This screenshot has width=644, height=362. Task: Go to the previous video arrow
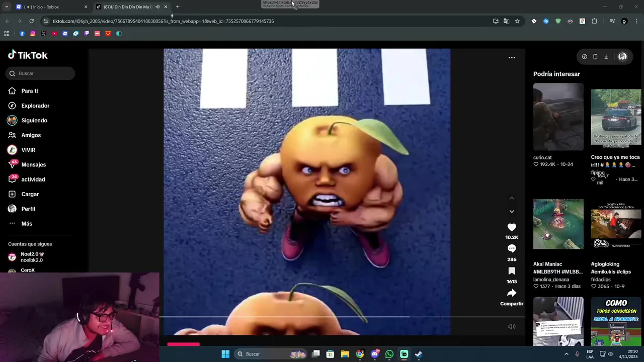[x=512, y=198]
